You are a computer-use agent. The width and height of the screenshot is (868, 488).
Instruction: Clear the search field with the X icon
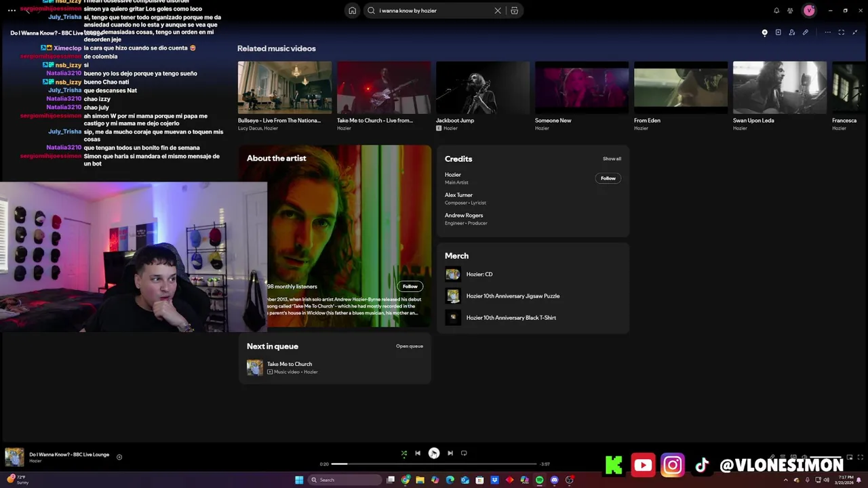pyautogui.click(x=498, y=11)
